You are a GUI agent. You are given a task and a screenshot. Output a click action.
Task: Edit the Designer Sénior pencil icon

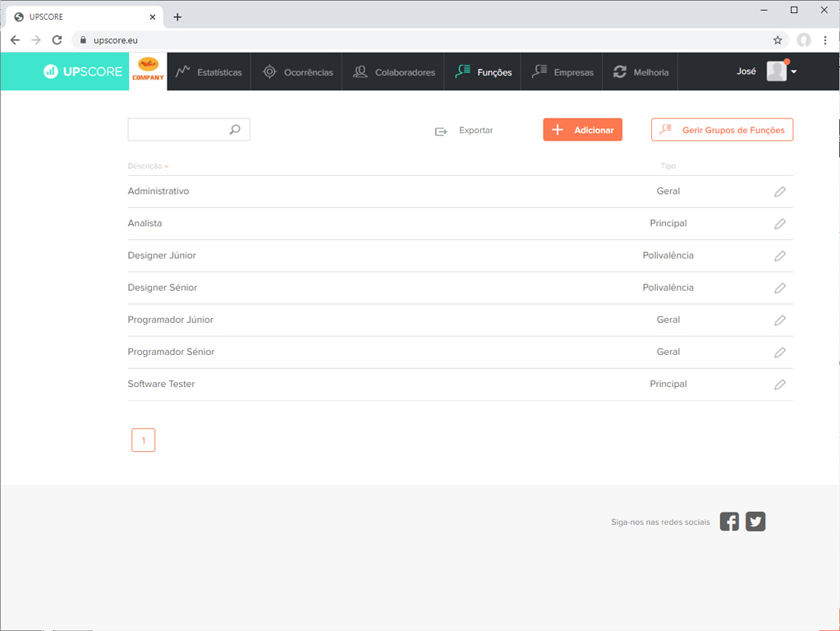pos(780,288)
